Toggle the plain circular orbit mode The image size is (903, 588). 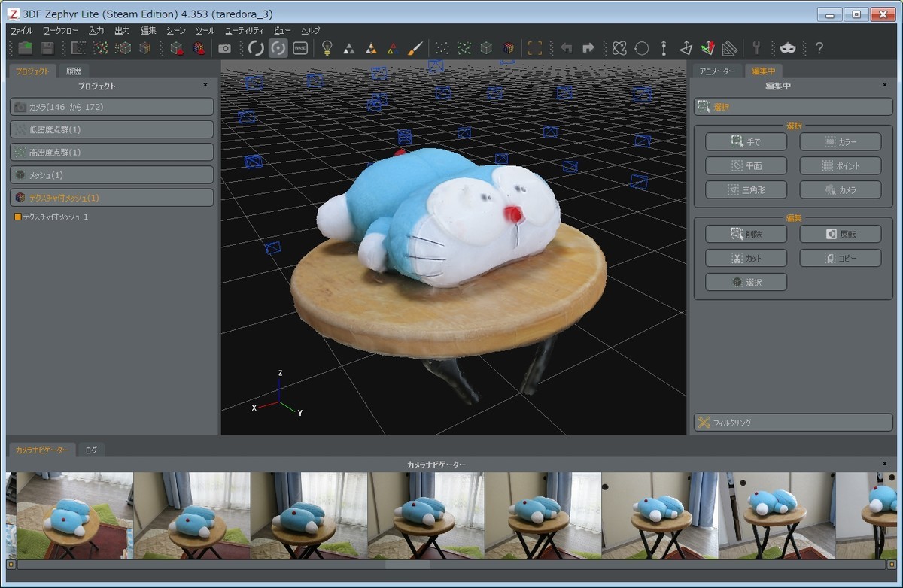tap(256, 48)
